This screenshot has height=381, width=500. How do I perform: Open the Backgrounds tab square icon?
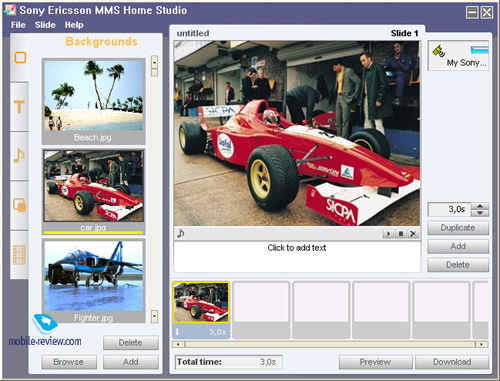(x=20, y=57)
